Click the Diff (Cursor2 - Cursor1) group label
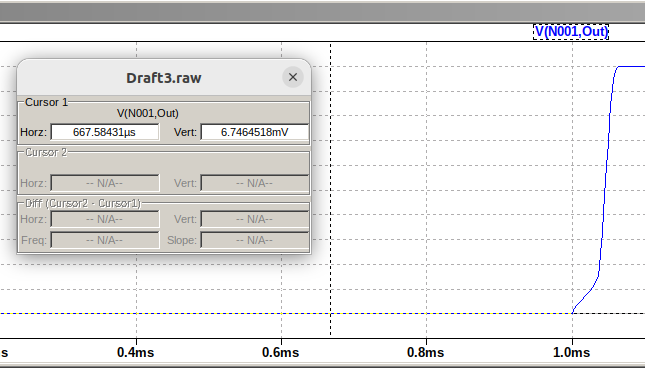This screenshot has height=368, width=645. click(83, 204)
